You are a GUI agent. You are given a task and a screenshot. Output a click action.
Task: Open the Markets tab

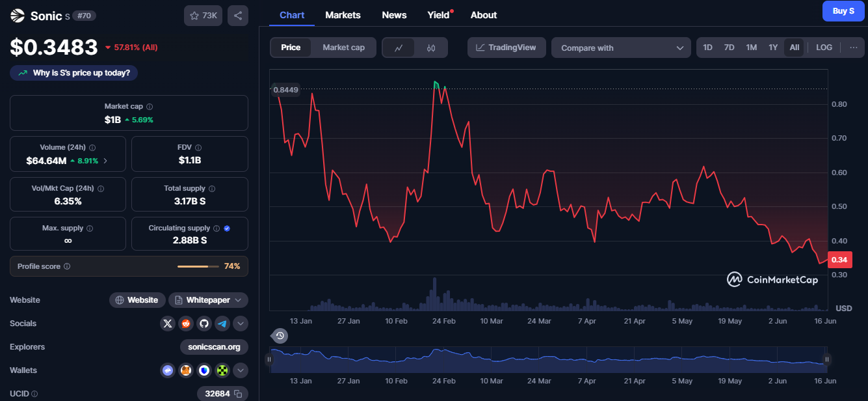click(x=343, y=15)
